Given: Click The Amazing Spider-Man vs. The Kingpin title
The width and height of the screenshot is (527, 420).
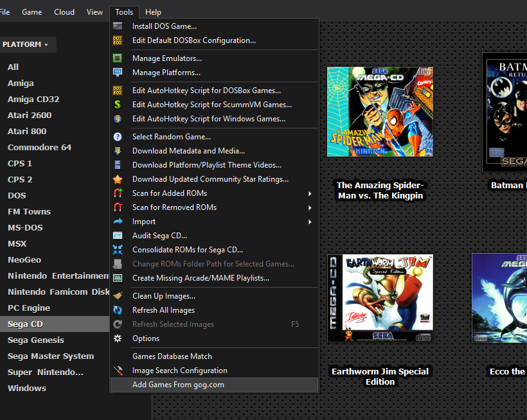Looking at the screenshot, I should pos(380,190).
